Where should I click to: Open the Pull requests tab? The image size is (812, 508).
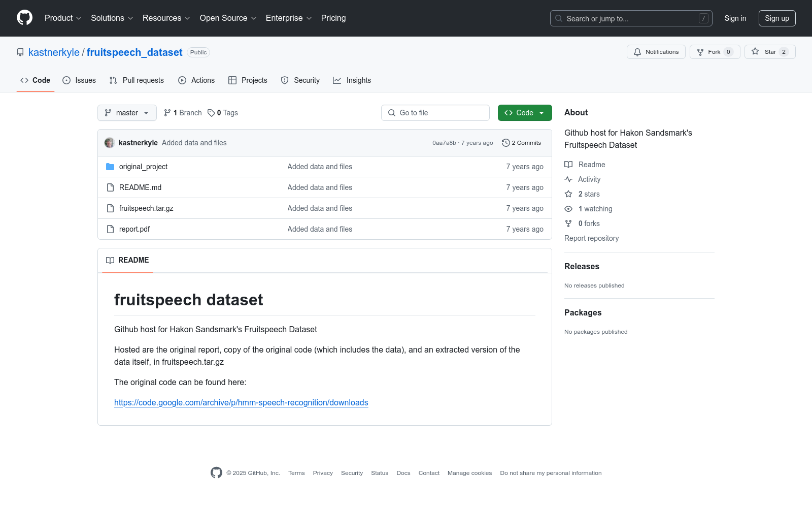coord(137,80)
